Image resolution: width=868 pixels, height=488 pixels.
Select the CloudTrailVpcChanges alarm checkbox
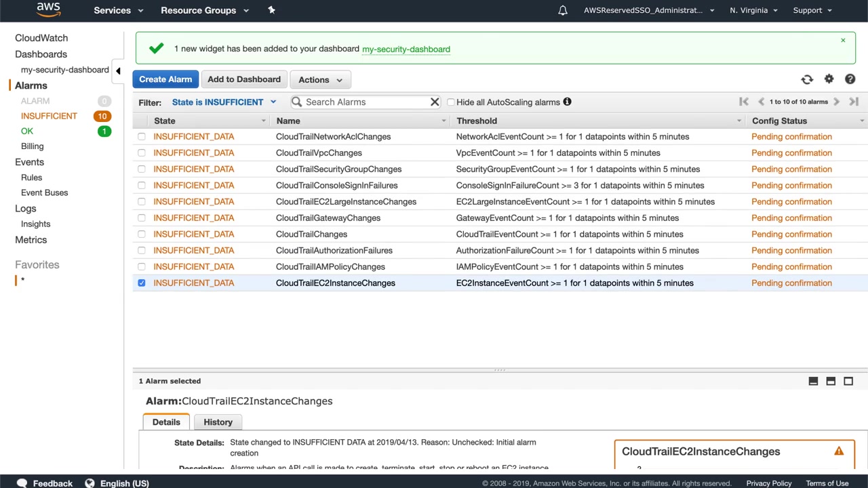142,153
